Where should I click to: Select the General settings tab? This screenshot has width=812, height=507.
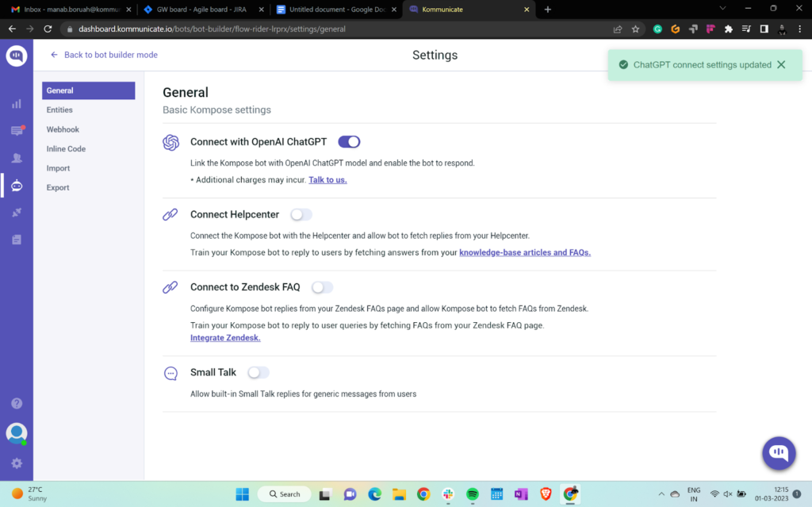[x=89, y=90]
